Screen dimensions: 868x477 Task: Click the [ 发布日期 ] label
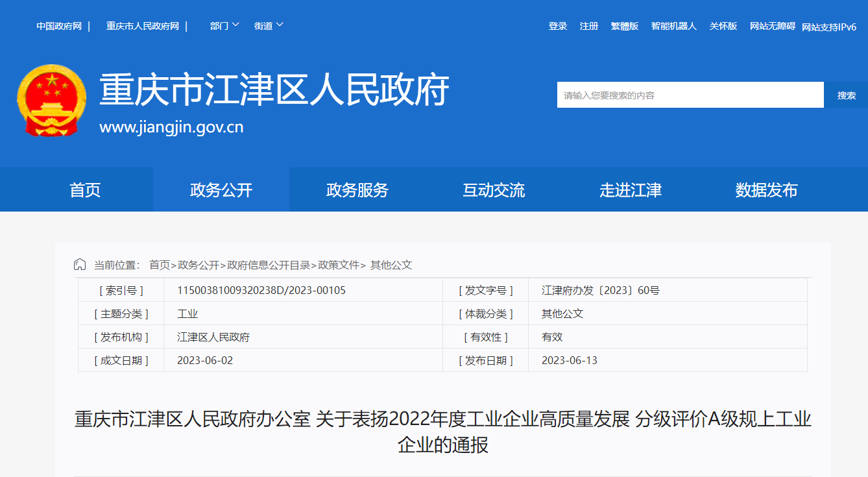(485, 360)
